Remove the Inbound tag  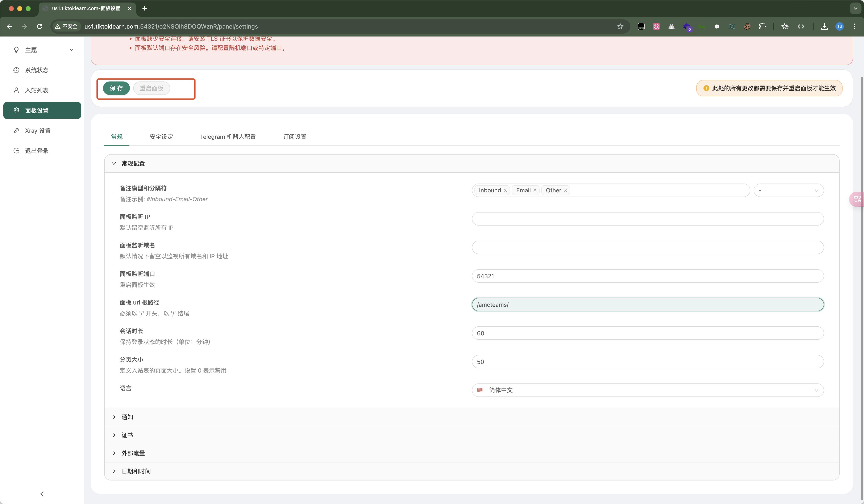click(505, 190)
